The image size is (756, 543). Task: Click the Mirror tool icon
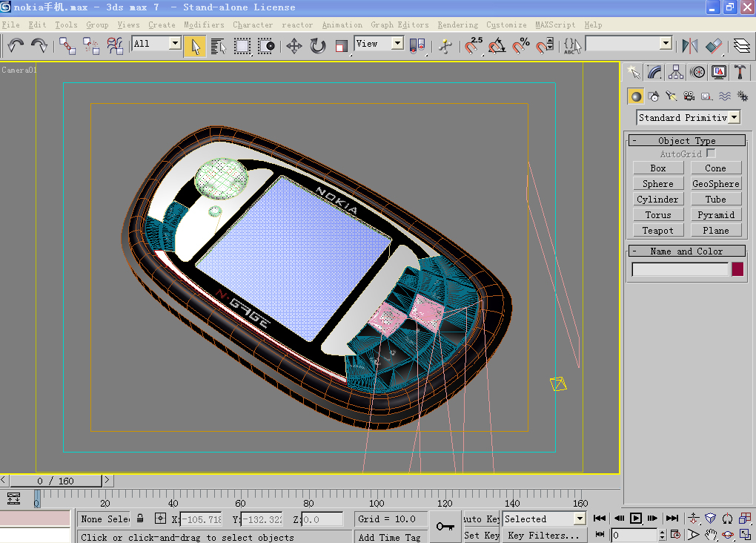click(690, 46)
